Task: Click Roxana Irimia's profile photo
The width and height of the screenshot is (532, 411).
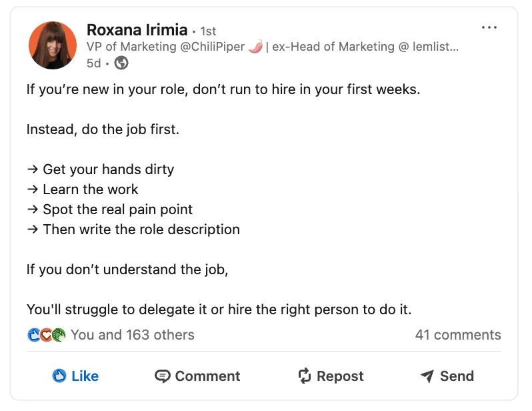Action: (x=51, y=45)
